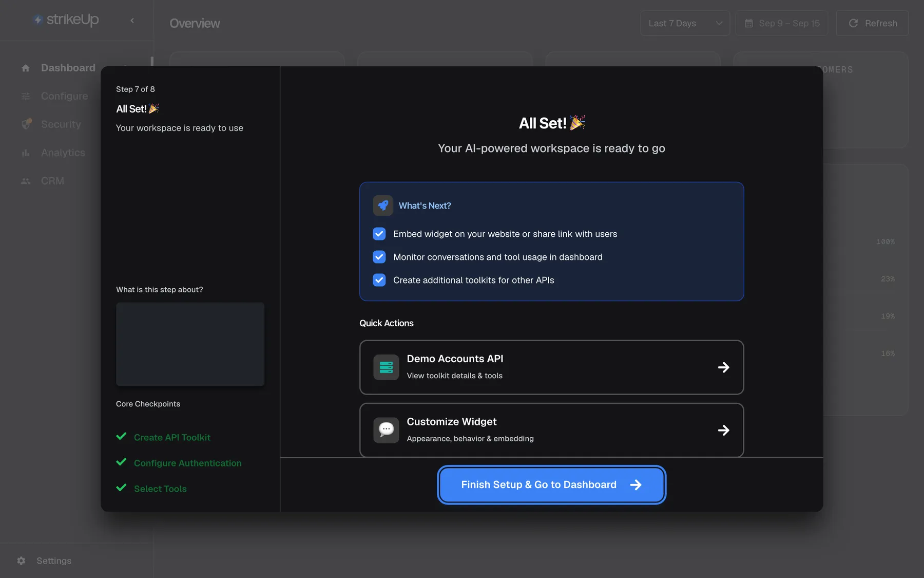Viewport: 924px width, 578px height.
Task: Click the Refresh button
Action: coord(872,23)
